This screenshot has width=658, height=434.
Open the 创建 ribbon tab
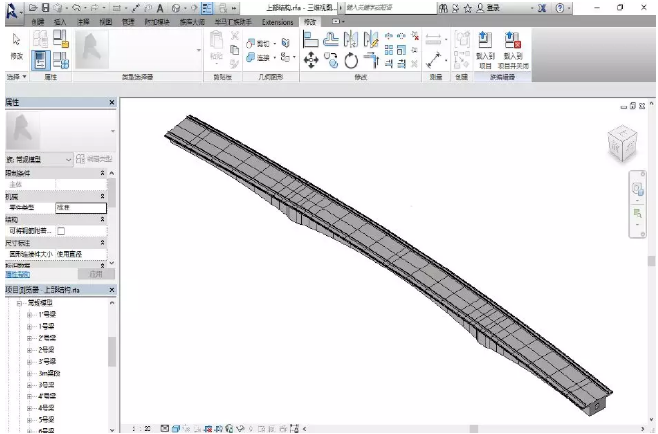pos(37,22)
